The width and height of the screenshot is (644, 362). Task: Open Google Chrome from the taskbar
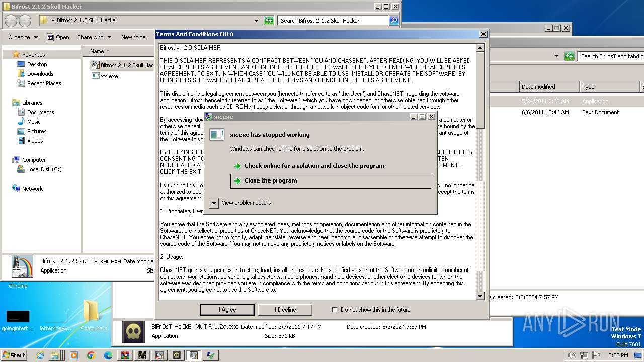tap(91, 355)
